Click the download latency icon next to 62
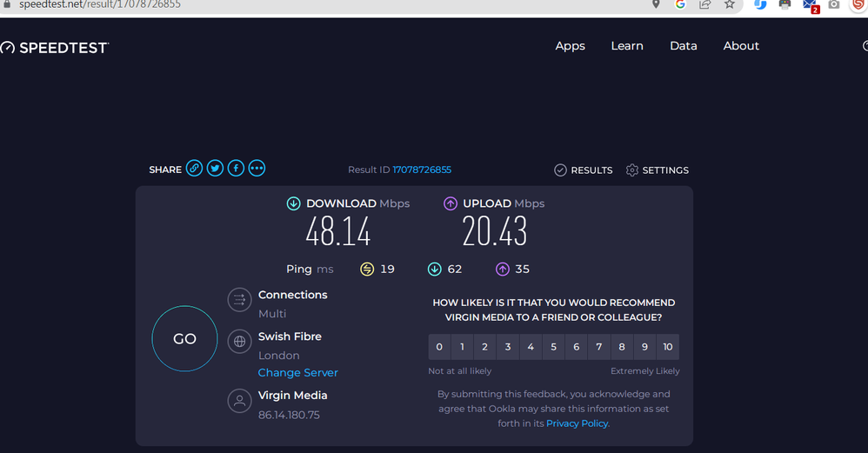868x453 pixels. 435,270
